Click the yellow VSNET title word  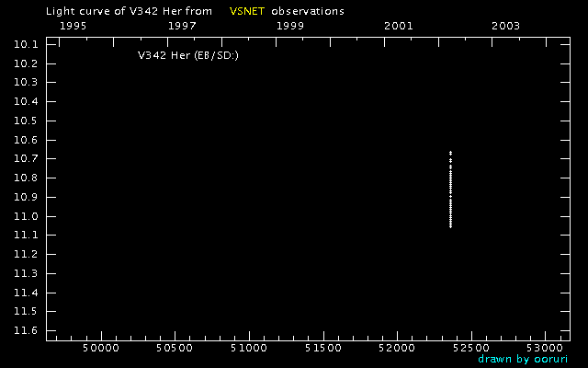[x=247, y=11]
